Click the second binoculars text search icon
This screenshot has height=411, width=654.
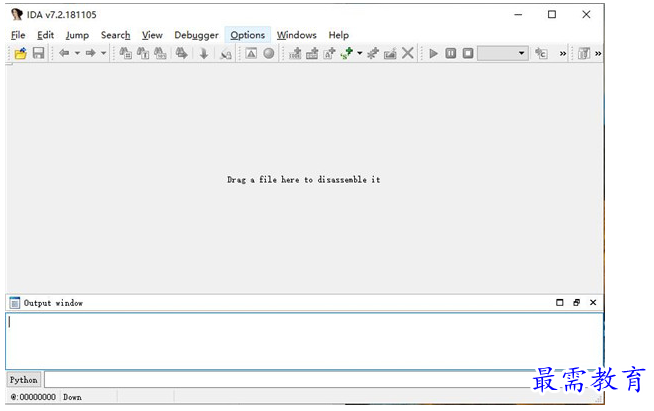pyautogui.click(x=143, y=53)
